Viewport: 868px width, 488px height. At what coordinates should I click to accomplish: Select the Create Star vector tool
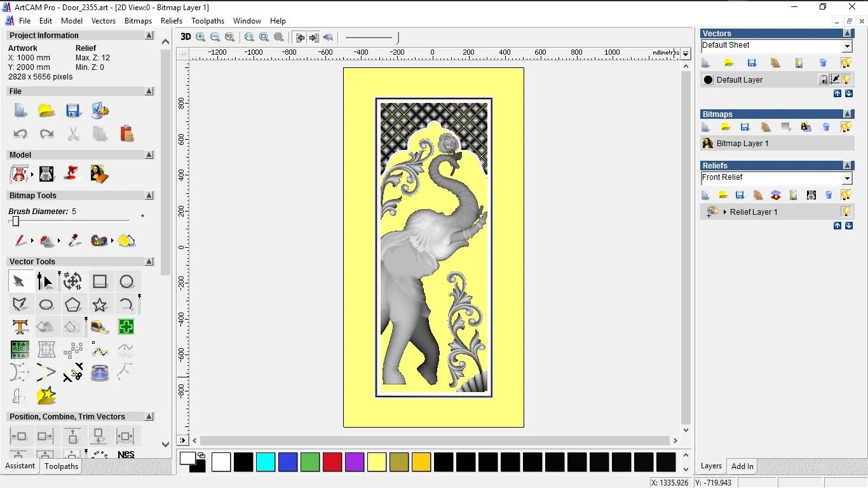pos(100,305)
